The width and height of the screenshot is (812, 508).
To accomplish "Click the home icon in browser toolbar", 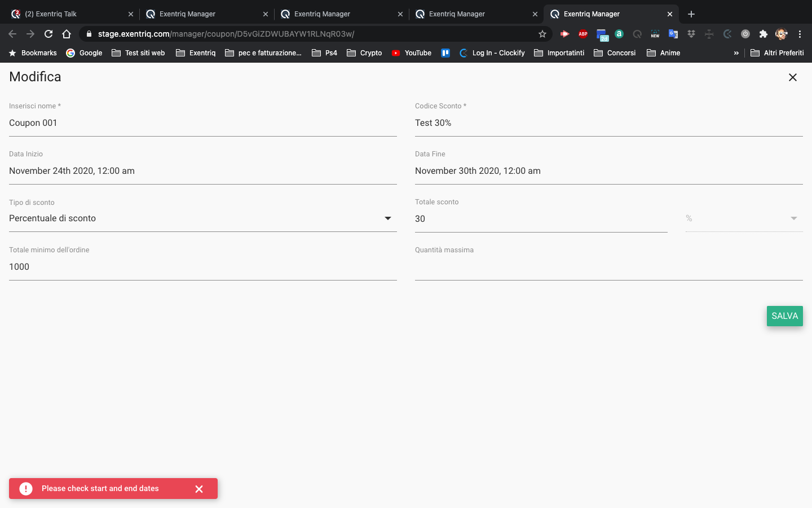I will click(67, 34).
